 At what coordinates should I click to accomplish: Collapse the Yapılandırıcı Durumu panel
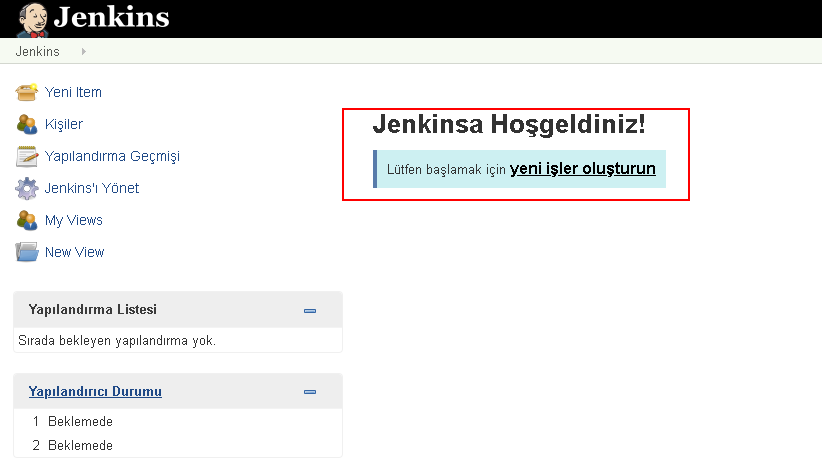(x=310, y=392)
